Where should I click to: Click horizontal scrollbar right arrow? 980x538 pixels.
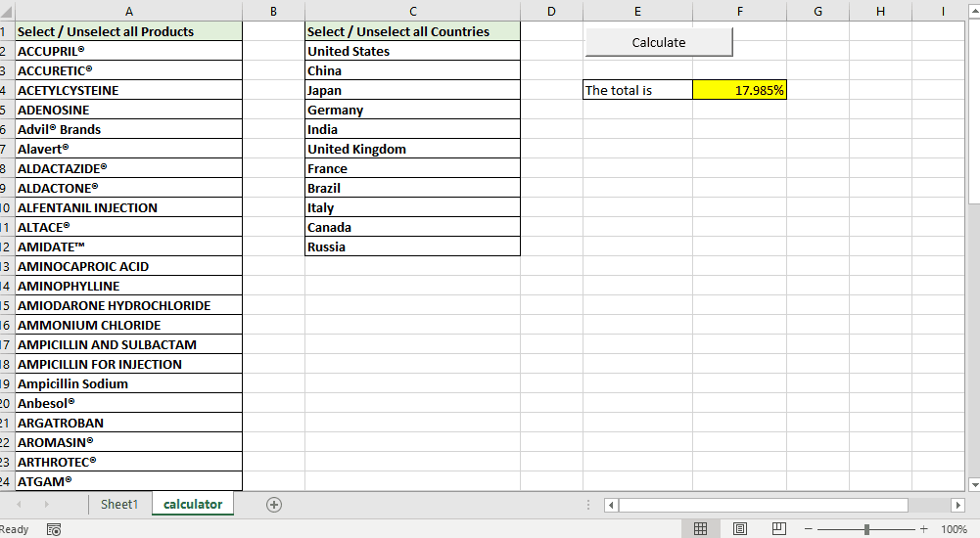click(x=957, y=505)
